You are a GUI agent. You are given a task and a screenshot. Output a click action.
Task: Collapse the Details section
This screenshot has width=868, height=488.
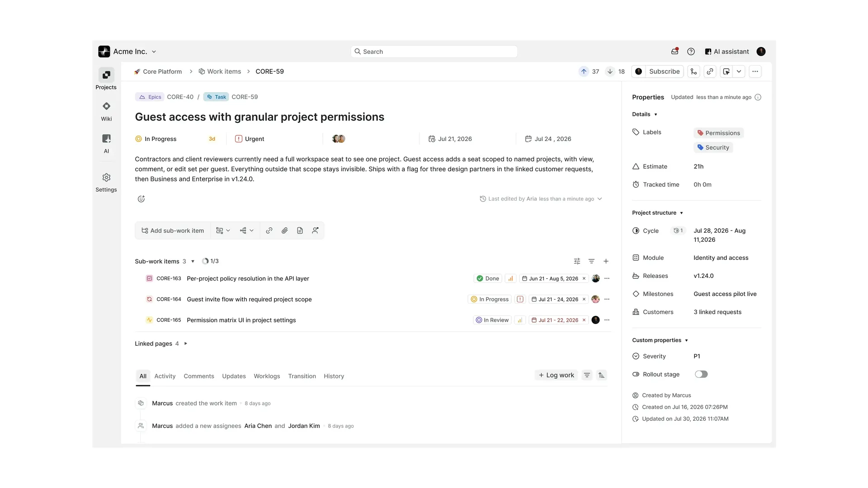pyautogui.click(x=656, y=114)
